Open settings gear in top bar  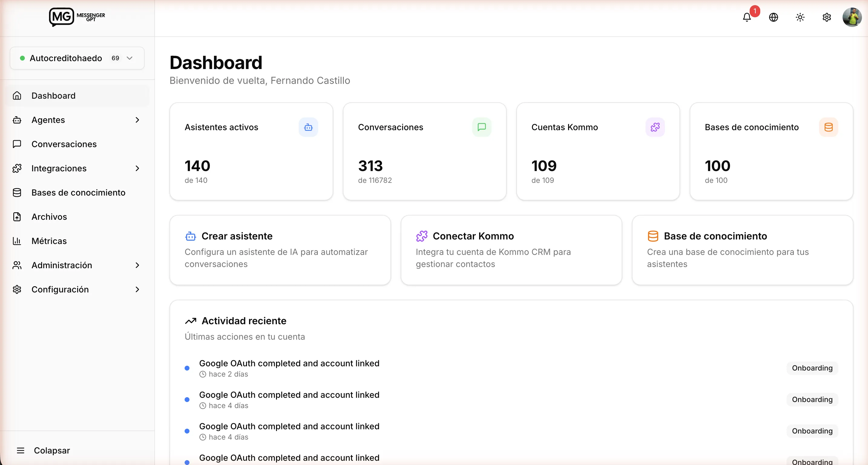pyautogui.click(x=827, y=17)
